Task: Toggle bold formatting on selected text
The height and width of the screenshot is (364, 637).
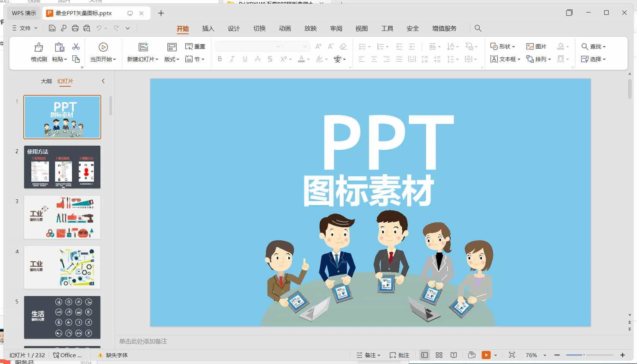Action: pos(220,59)
